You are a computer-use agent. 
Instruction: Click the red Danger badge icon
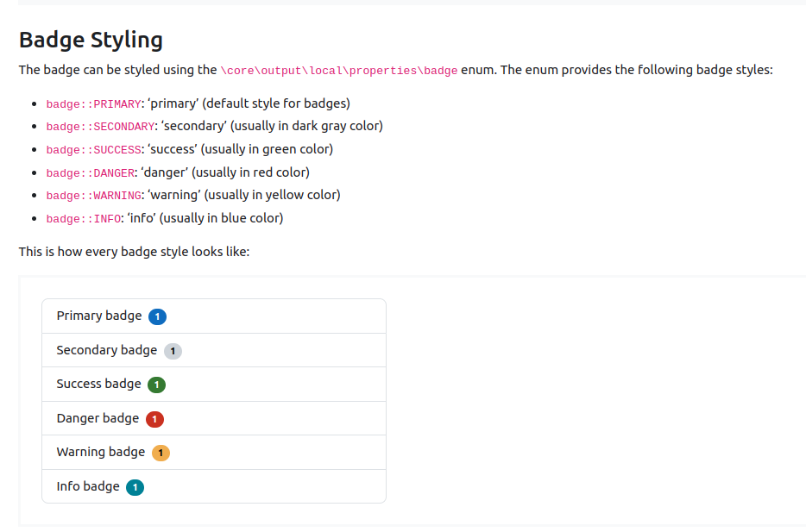[154, 420]
